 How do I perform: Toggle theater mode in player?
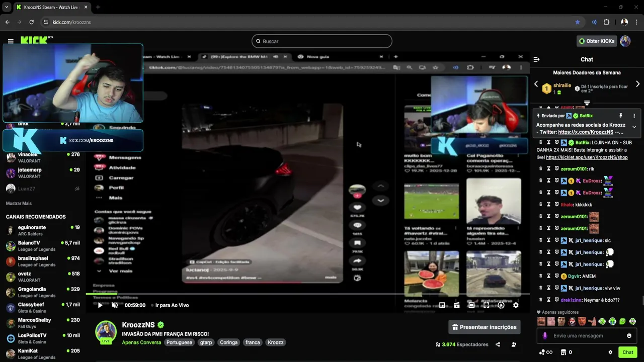[x=471, y=305]
